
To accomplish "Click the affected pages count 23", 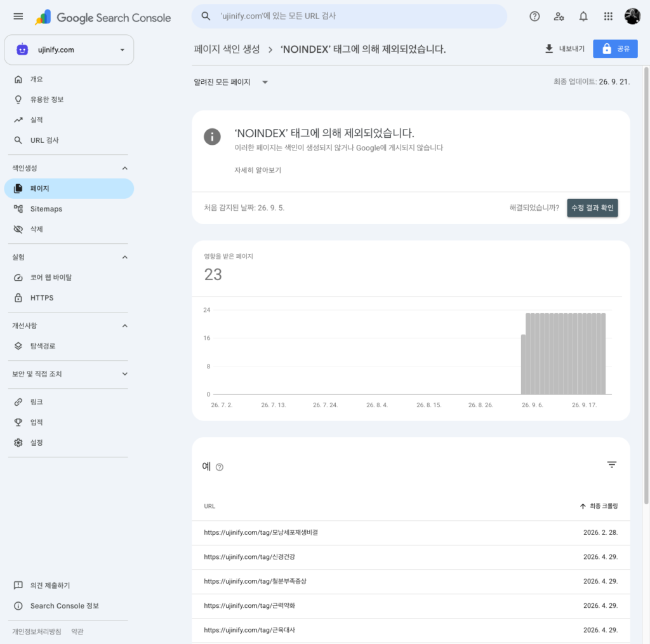I will click(213, 274).
